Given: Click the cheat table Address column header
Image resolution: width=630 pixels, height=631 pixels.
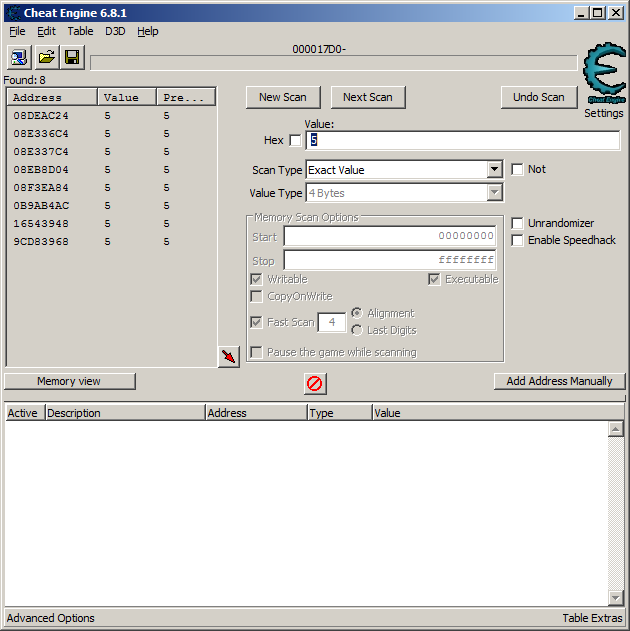Looking at the screenshot, I should (x=256, y=413).
